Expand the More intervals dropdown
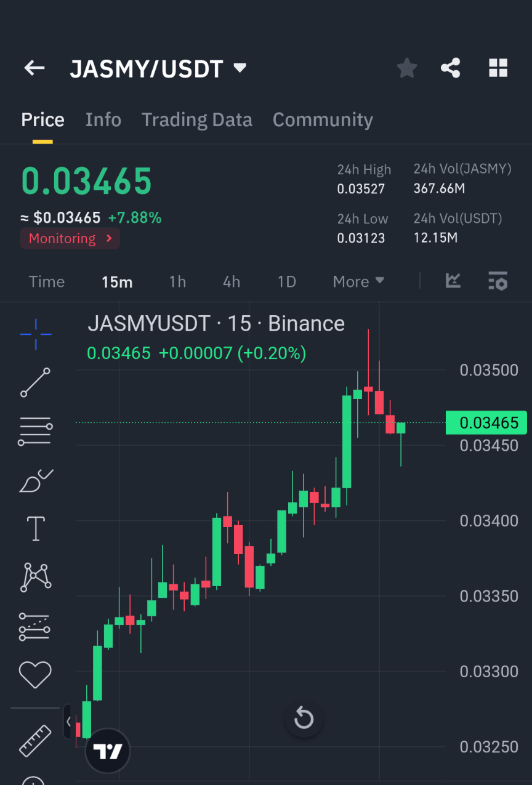532x785 pixels. tap(358, 282)
